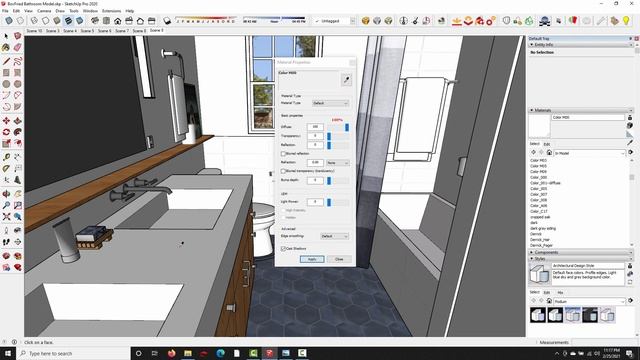Select the Zoom Extents tool
640x360 pixels.
6,216
